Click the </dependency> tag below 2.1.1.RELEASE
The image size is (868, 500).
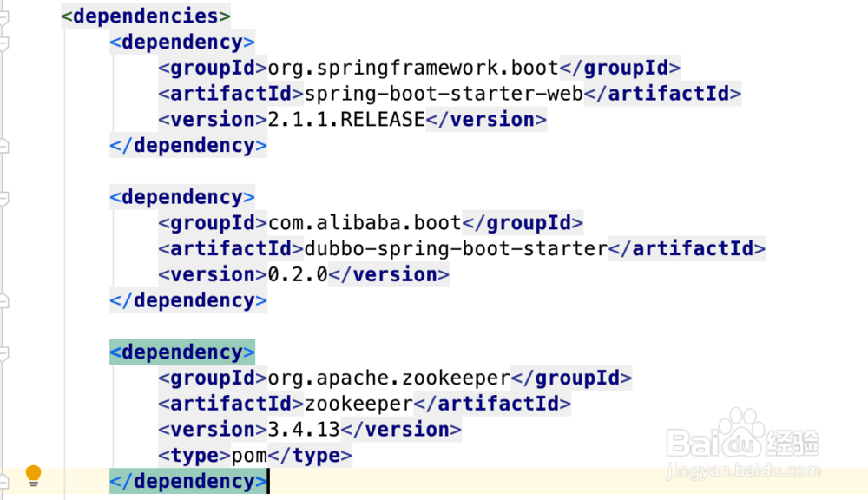pos(188,146)
